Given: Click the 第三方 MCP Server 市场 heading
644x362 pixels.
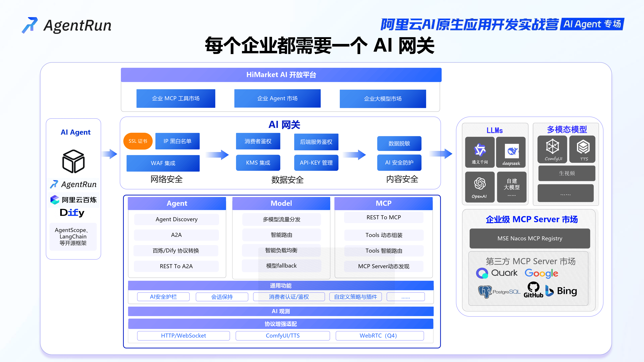Looking at the screenshot, I should pos(530,261).
